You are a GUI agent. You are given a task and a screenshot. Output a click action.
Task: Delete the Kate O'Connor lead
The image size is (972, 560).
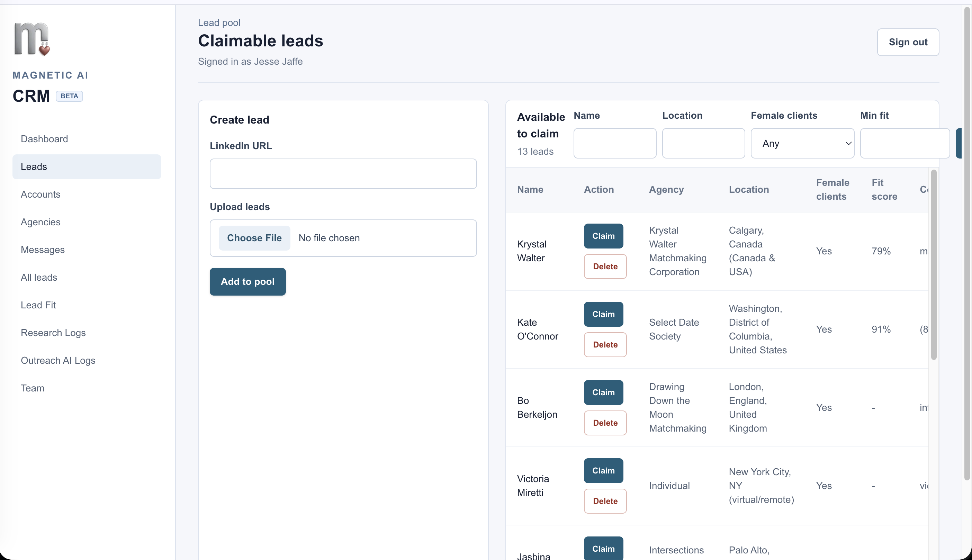605,345
